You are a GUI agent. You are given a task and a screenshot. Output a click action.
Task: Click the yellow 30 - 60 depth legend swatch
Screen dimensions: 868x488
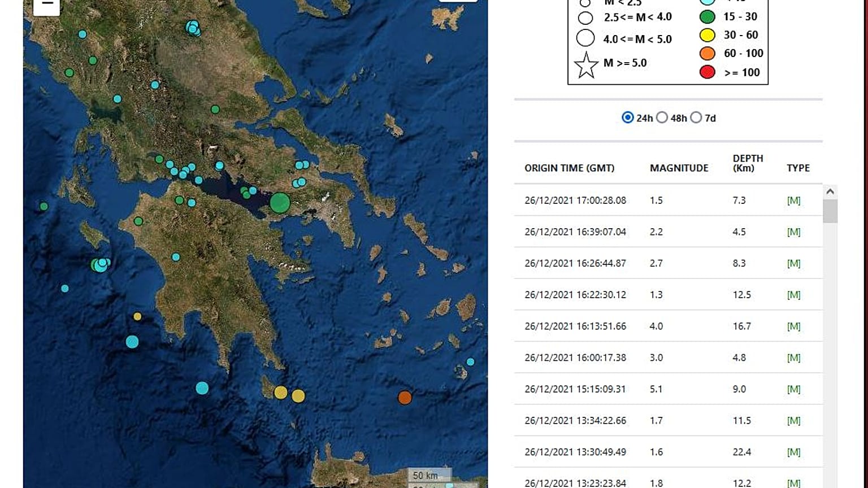(x=708, y=35)
